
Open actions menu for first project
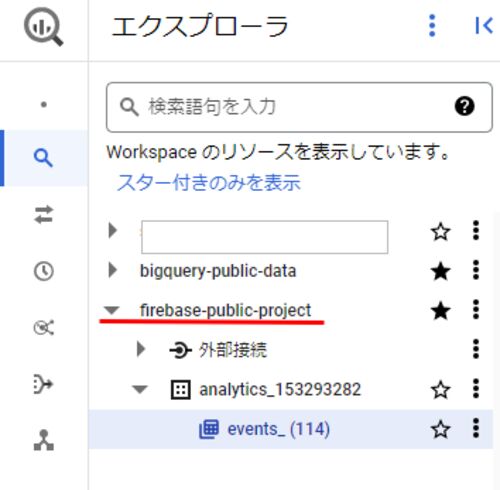(476, 230)
